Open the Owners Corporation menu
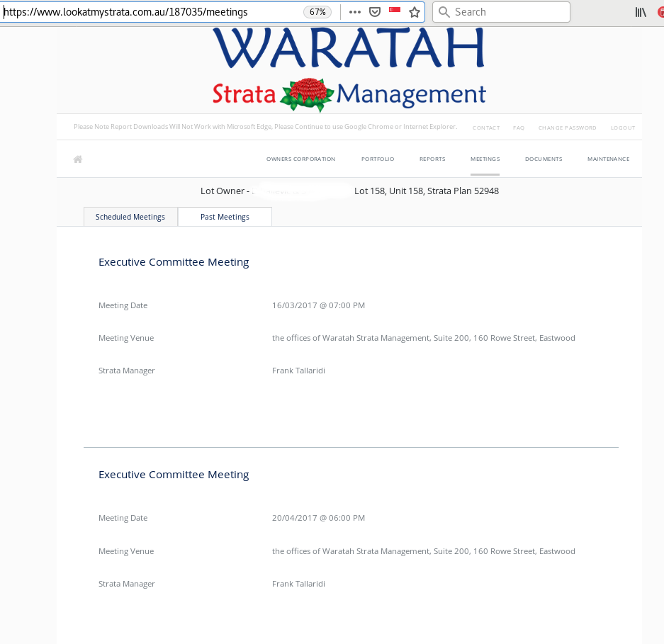The width and height of the screenshot is (664, 644). tap(300, 159)
